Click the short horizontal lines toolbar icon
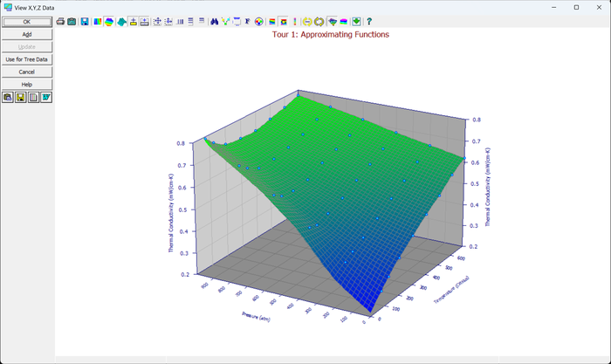Viewport: 611px width, 364px height. tap(202, 21)
